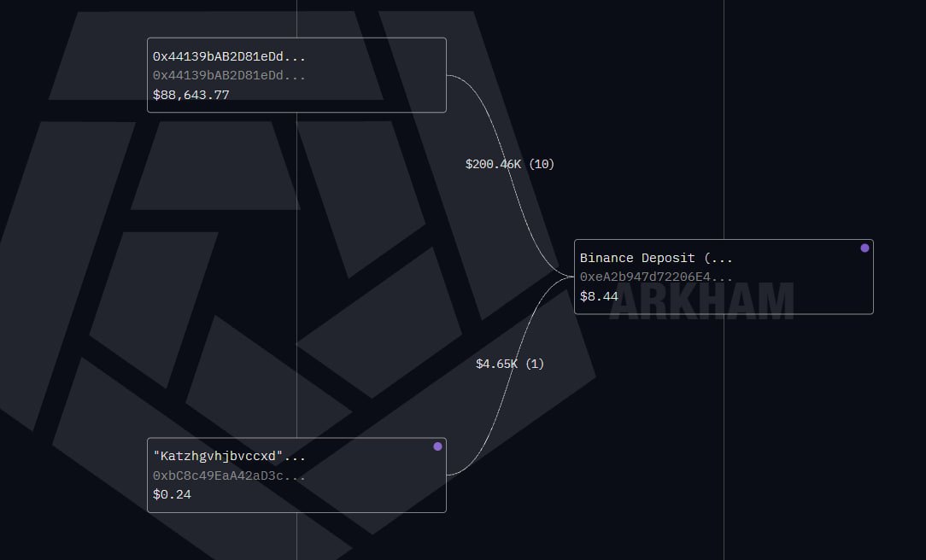This screenshot has height=560, width=926.
Task: Click the $88,643.77 balance value
Action: coord(190,95)
